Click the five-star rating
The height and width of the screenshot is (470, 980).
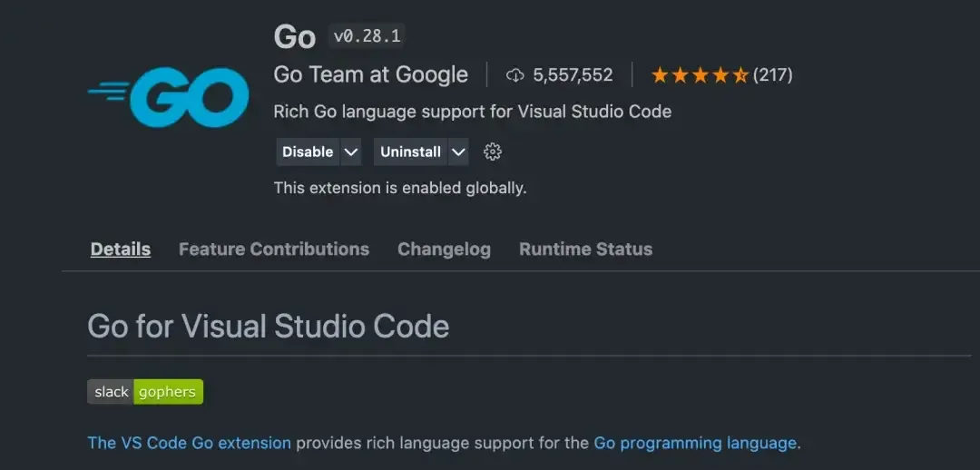(x=700, y=75)
